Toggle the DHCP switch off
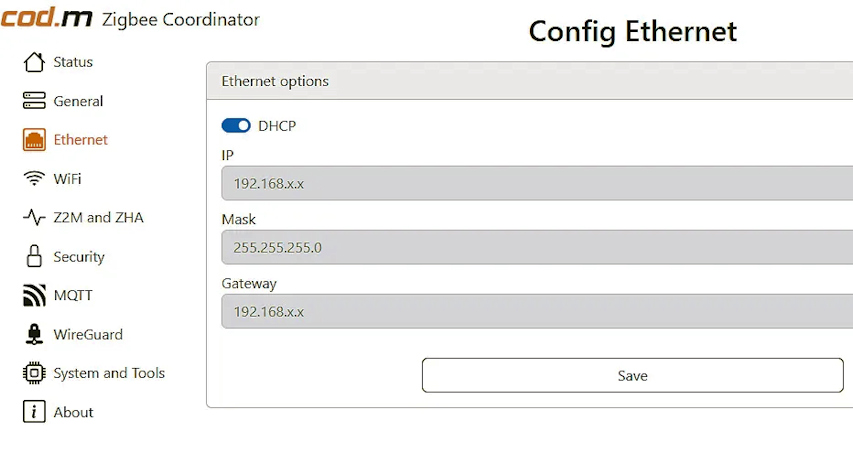 tap(236, 126)
